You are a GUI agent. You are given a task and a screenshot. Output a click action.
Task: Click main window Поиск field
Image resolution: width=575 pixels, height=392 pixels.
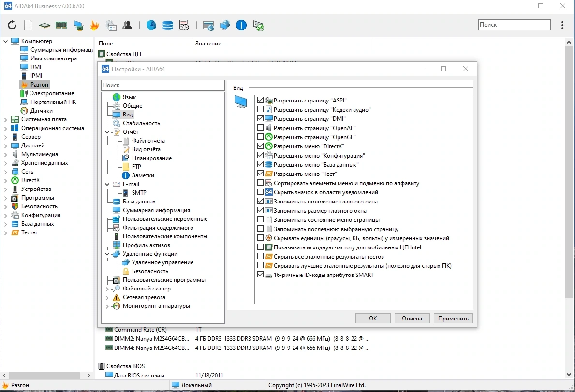point(514,25)
